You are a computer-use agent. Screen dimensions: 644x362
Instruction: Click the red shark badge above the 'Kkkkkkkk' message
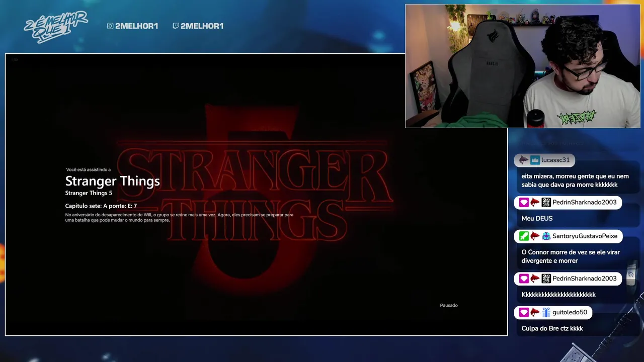click(535, 279)
